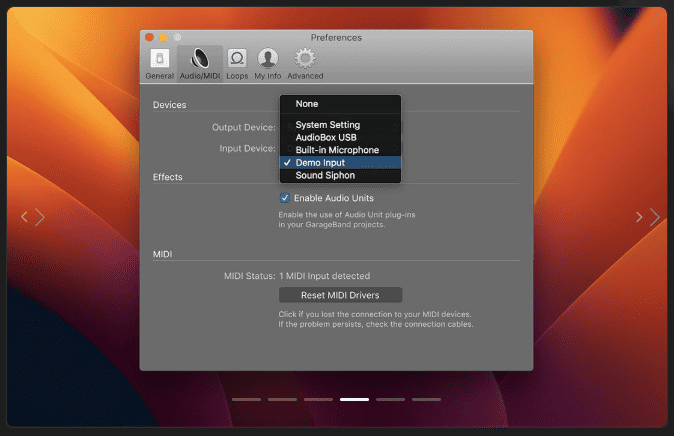Screen dimensions: 674x436
Task: Choose Sound Siphon as input device
Action: click(340, 175)
